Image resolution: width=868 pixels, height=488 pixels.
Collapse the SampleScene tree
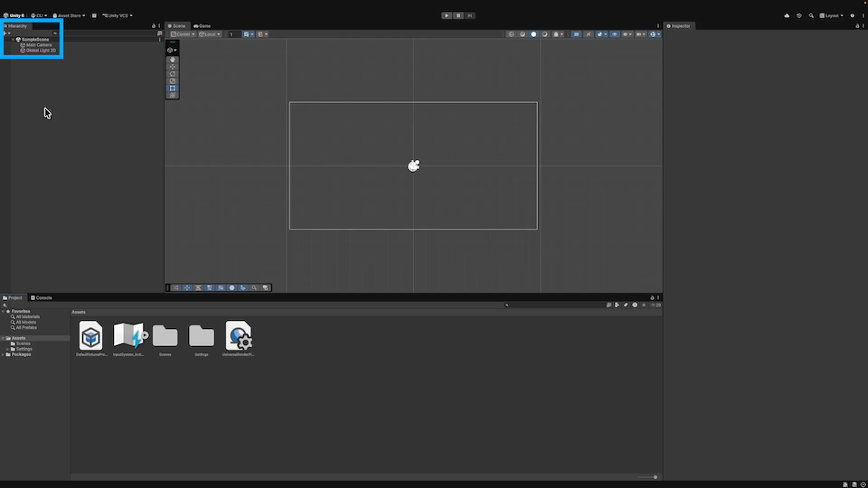click(x=13, y=39)
